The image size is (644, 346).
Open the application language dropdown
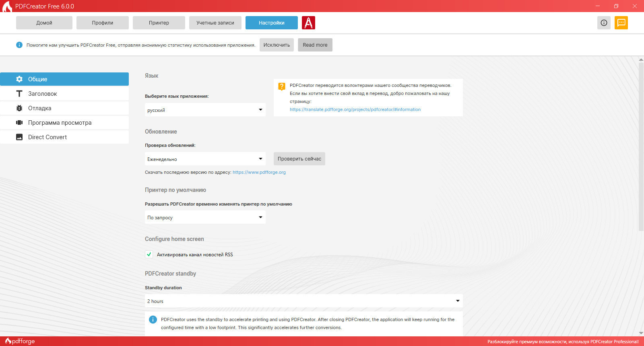point(205,110)
